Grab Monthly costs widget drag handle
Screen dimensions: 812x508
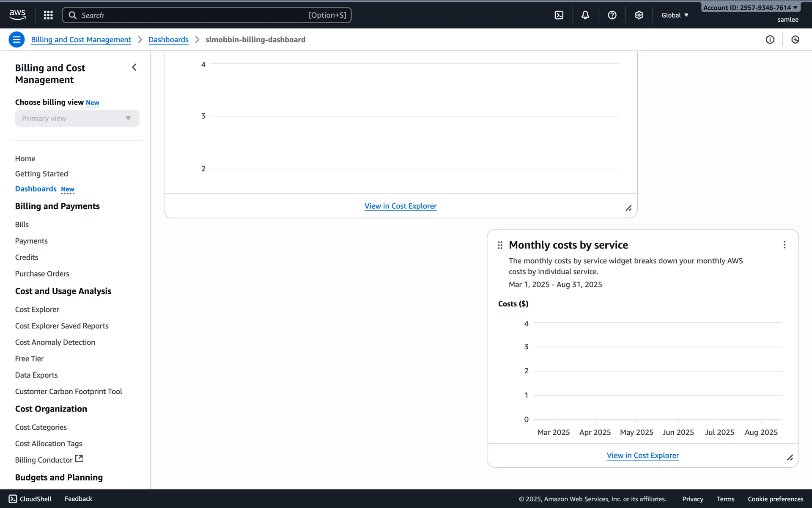tap(500, 245)
